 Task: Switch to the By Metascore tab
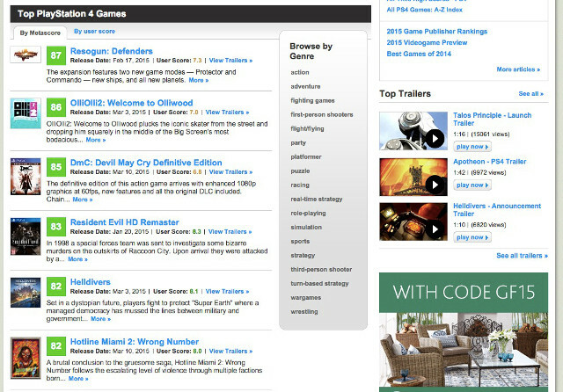[x=40, y=33]
